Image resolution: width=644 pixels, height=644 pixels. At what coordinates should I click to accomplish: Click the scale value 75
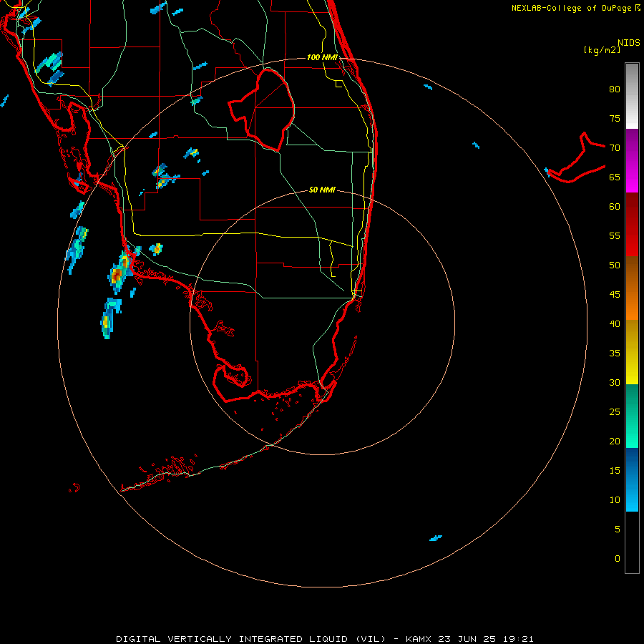pos(615,118)
